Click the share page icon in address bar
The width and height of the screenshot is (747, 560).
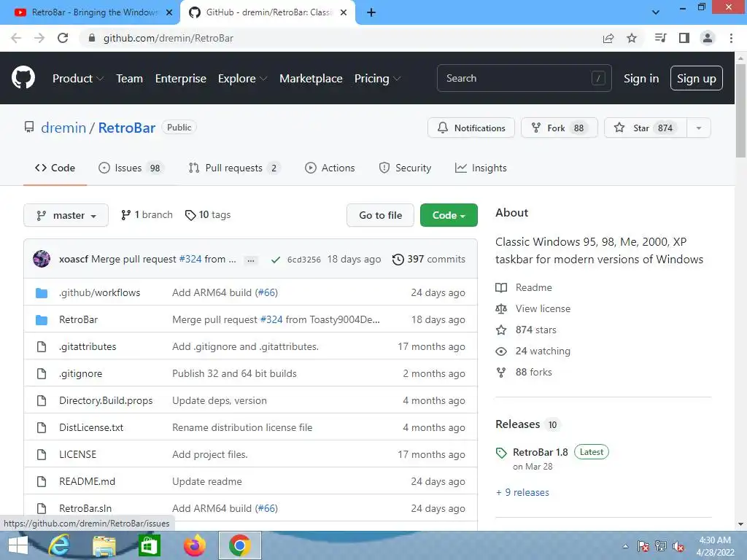[x=608, y=38]
